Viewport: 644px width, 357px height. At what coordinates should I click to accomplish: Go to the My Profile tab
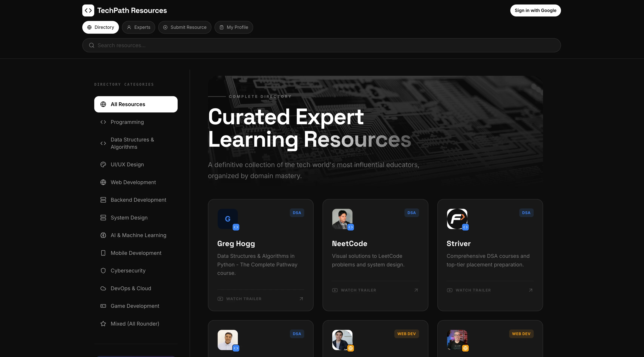(x=234, y=27)
